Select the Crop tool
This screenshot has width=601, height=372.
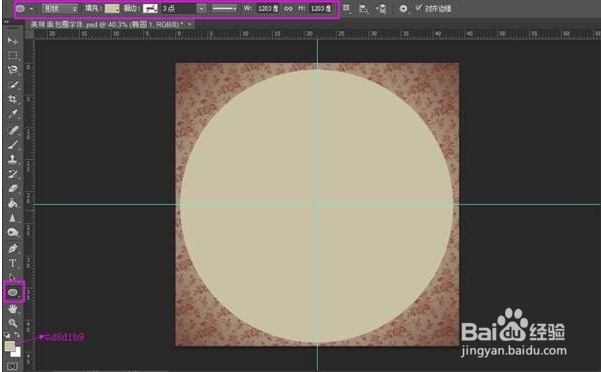pos(13,99)
